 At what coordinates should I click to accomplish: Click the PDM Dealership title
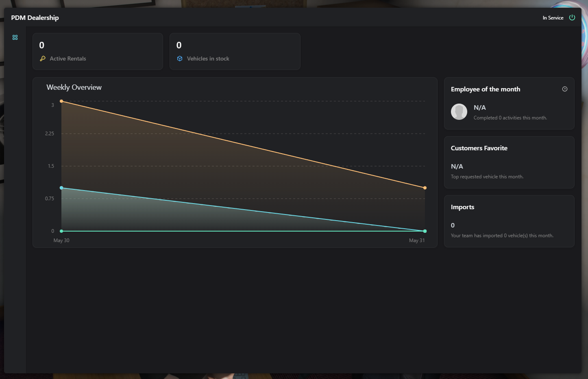point(35,18)
